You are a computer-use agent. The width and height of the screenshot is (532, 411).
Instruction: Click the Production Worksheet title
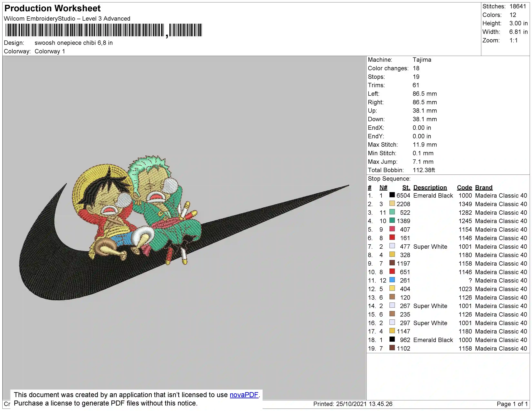pos(52,8)
